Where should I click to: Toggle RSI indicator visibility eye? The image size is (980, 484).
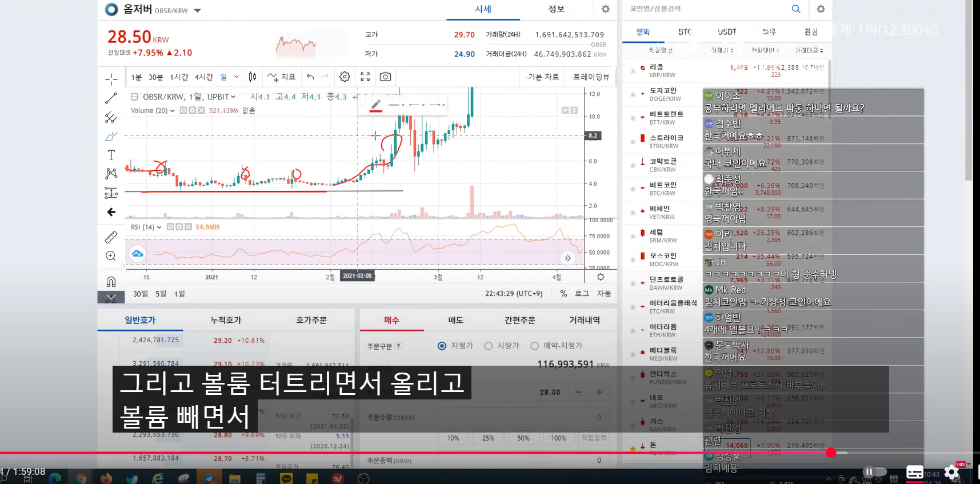click(170, 227)
